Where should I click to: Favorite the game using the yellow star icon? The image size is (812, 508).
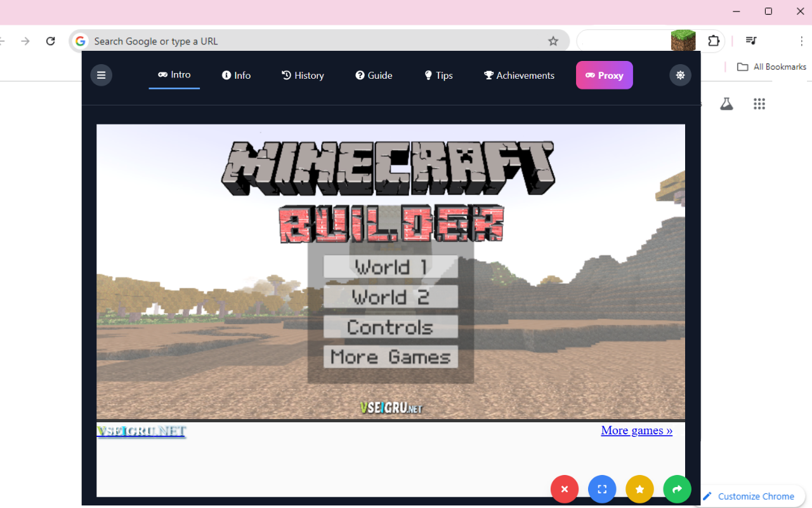click(x=639, y=489)
